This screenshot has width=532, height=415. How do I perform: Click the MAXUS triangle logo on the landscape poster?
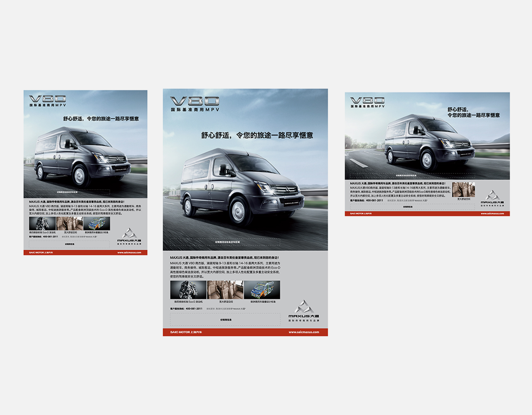click(x=493, y=195)
